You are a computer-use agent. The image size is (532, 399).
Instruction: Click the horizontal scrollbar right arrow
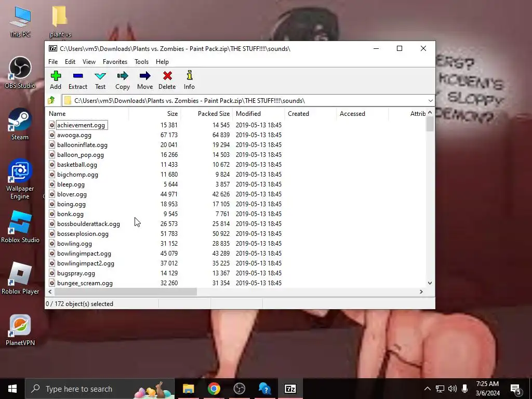pos(421,292)
